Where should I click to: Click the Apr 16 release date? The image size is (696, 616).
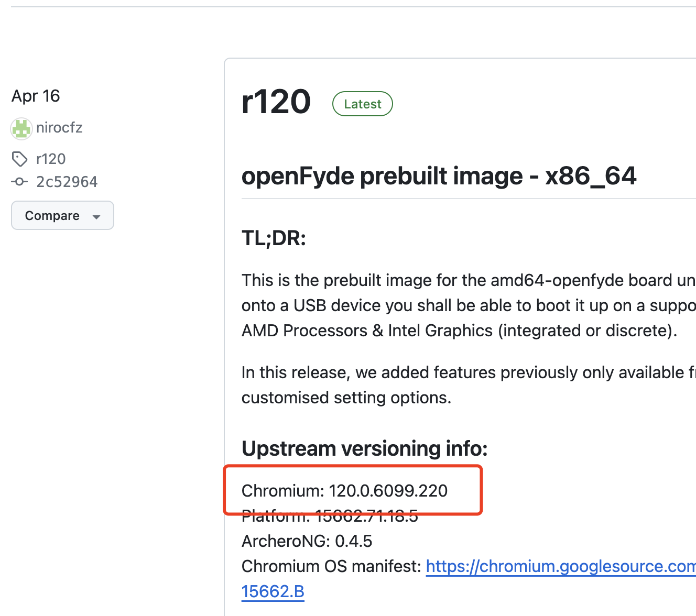click(36, 96)
